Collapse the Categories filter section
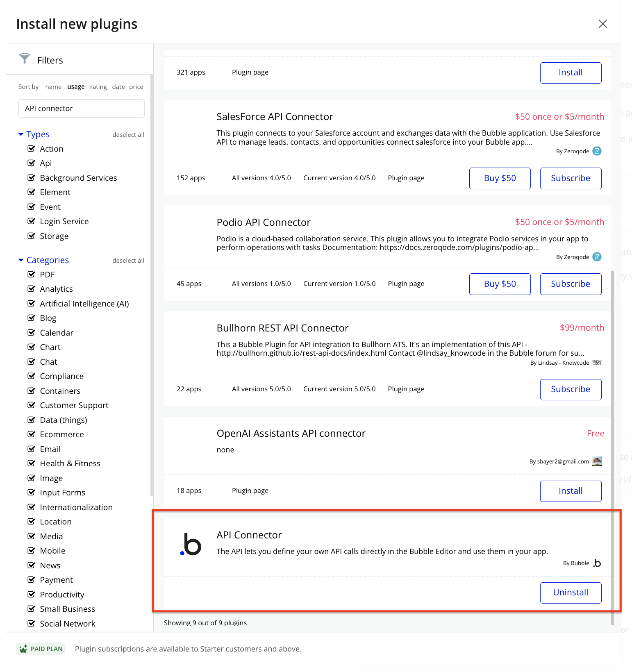632x672 pixels. [x=21, y=260]
